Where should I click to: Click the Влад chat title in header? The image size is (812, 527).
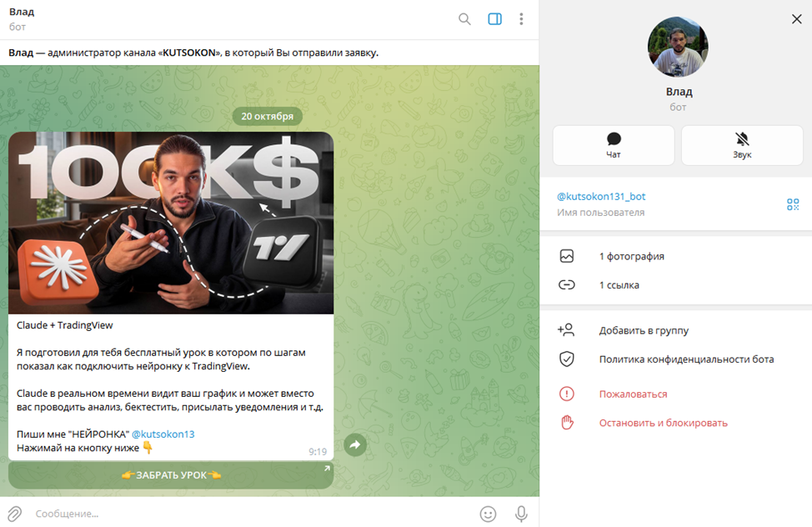(22, 12)
